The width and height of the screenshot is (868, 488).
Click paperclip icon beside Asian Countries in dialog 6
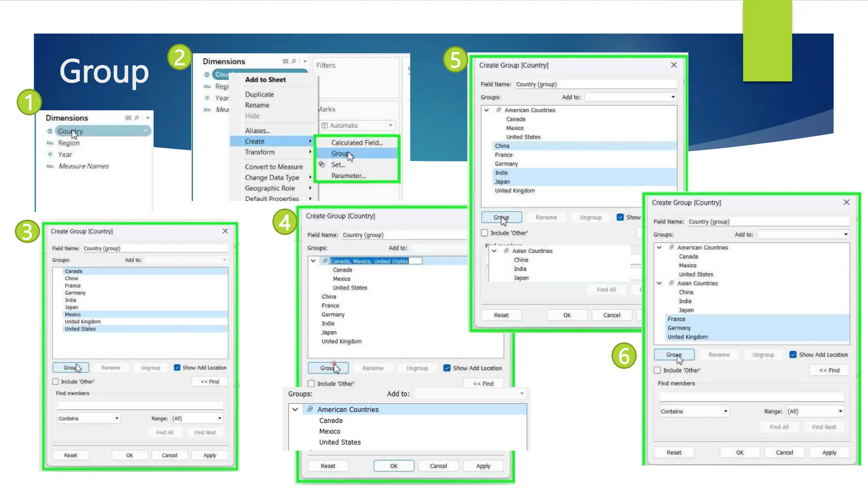(671, 283)
